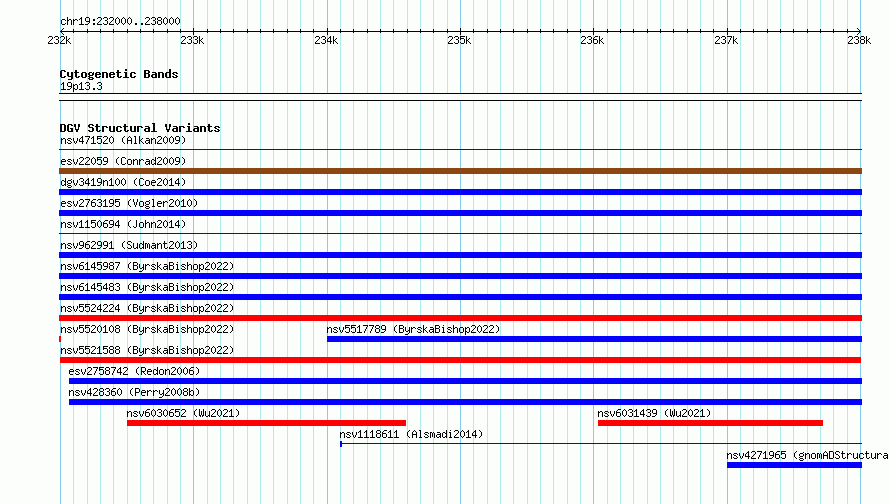Image resolution: width=890 pixels, height=504 pixels.
Task: Click the blue bar under nsv4271965
Action: (795, 465)
